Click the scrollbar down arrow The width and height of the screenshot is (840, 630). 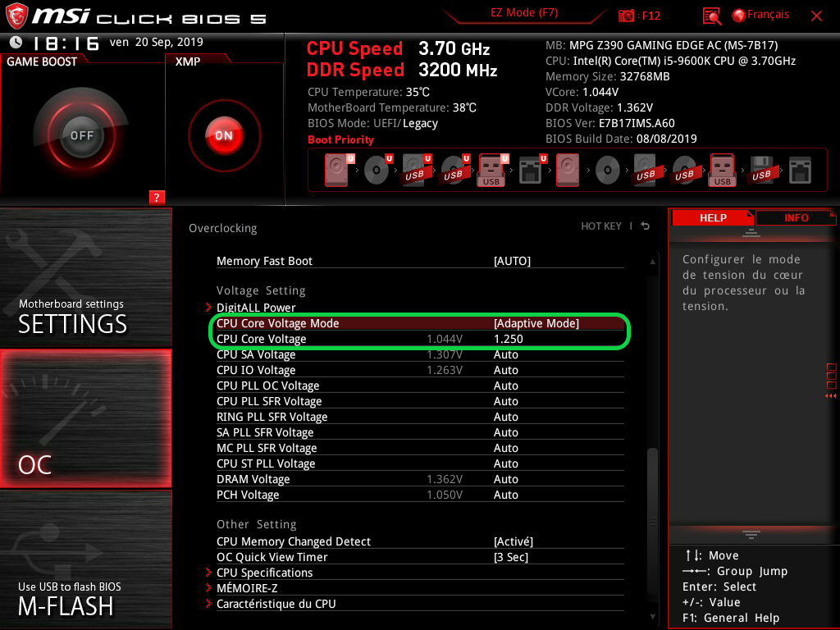click(652, 617)
